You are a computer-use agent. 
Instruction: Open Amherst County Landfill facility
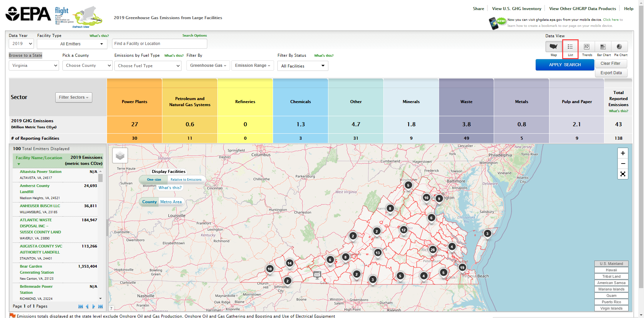coord(35,189)
